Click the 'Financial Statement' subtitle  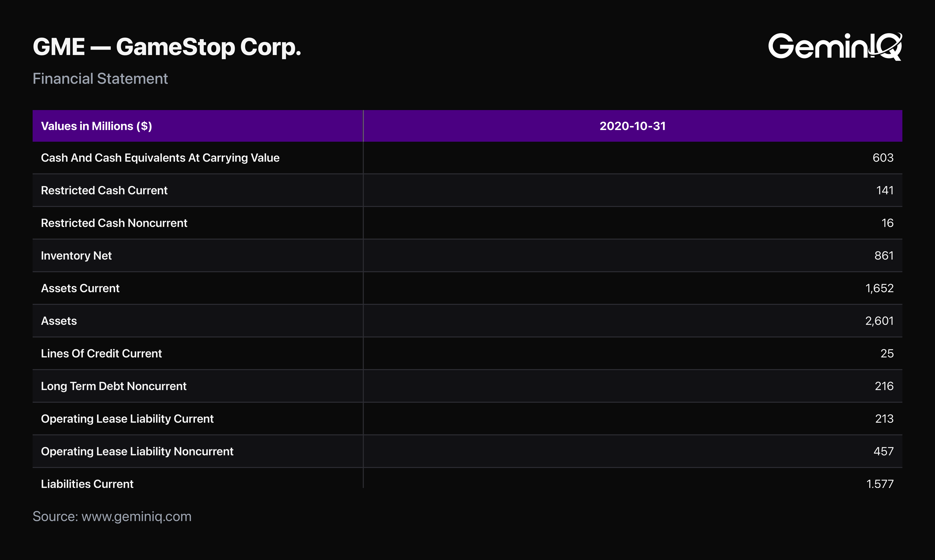click(x=100, y=79)
